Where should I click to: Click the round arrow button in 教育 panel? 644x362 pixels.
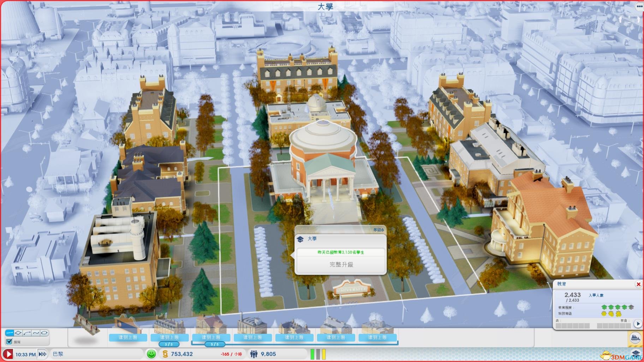[638, 323]
